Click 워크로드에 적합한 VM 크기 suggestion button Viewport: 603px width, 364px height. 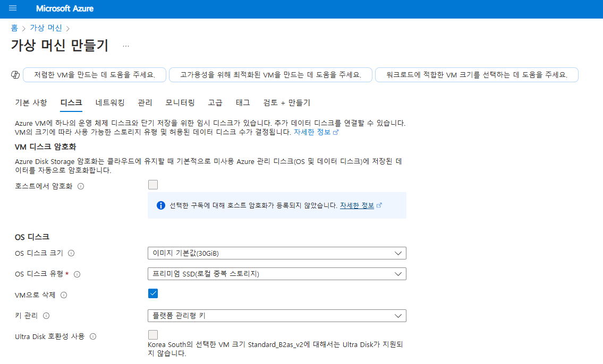click(477, 75)
